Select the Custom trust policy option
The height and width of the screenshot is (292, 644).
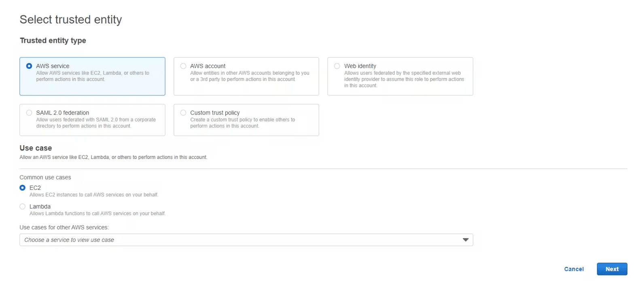(183, 113)
